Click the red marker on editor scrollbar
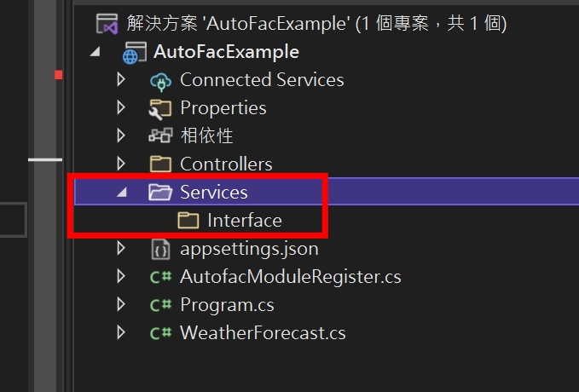The width and height of the screenshot is (579, 392). click(58, 75)
